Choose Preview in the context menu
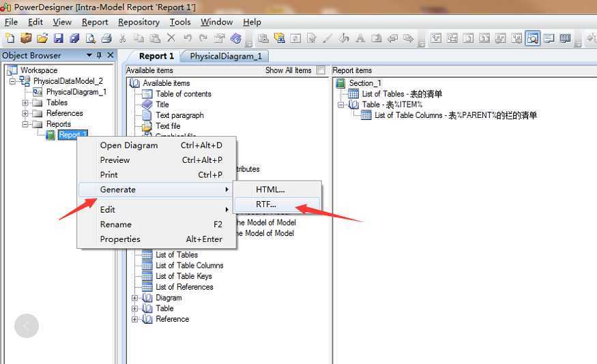597x364 pixels. coord(157,160)
